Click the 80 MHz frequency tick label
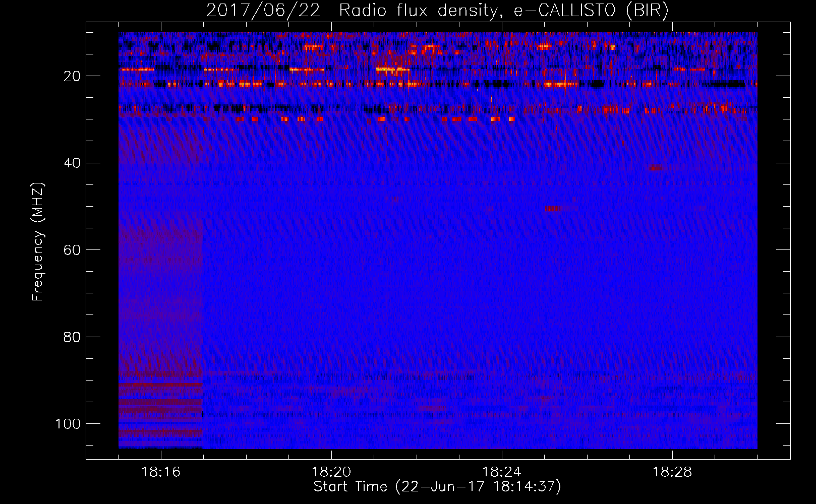This screenshot has height=504, width=816. pyautogui.click(x=72, y=337)
